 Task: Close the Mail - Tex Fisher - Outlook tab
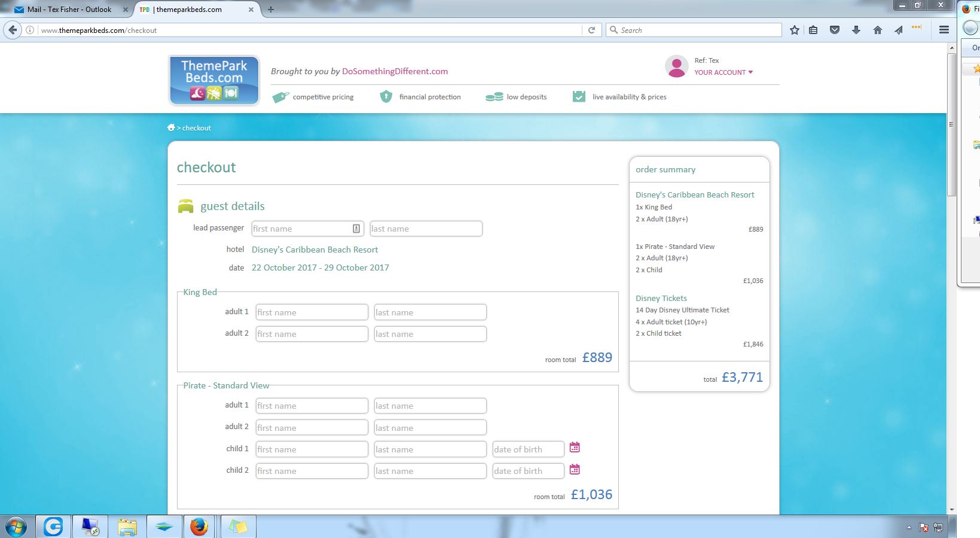tap(126, 10)
